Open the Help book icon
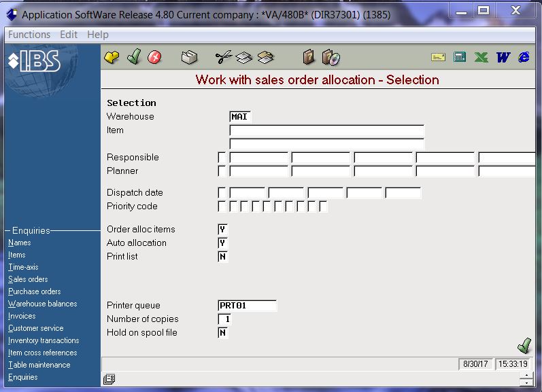 [308, 57]
